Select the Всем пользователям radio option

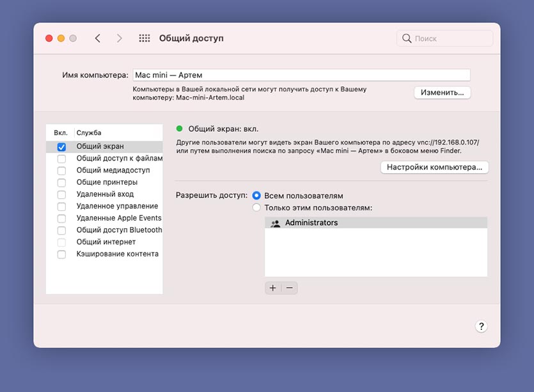256,196
